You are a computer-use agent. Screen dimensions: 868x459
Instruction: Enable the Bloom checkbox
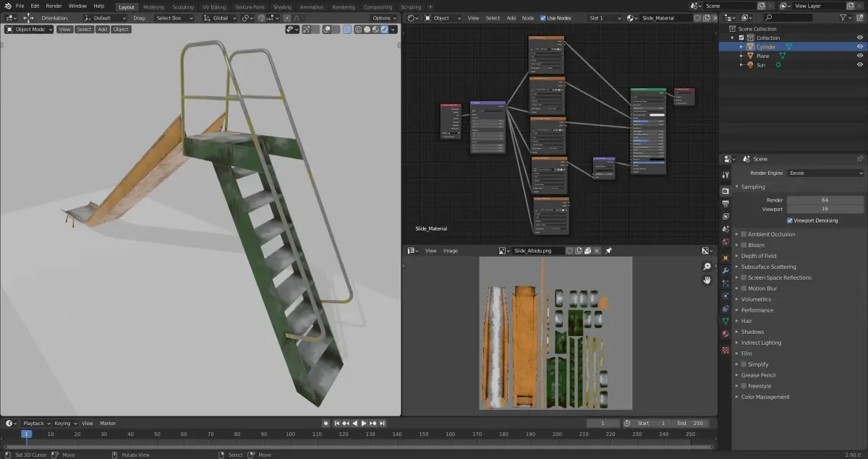(744, 245)
